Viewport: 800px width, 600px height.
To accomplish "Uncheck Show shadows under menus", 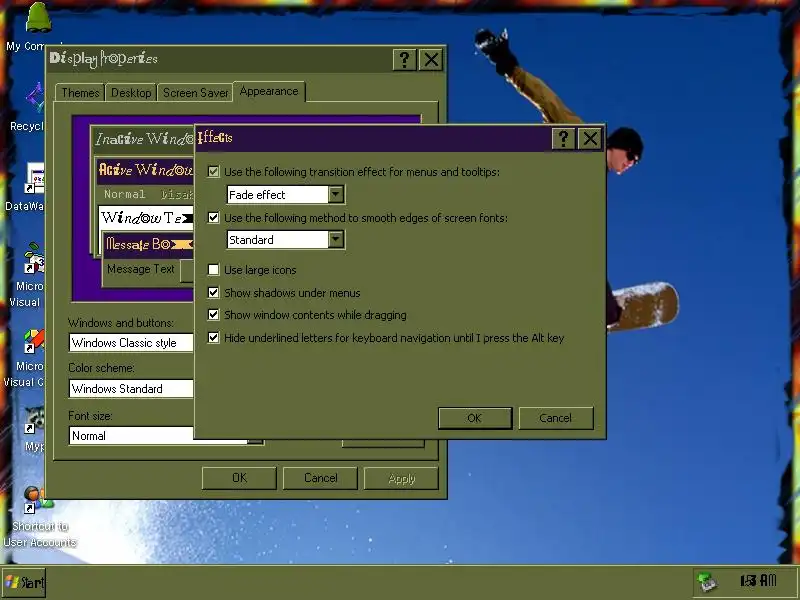I will (x=213, y=292).
